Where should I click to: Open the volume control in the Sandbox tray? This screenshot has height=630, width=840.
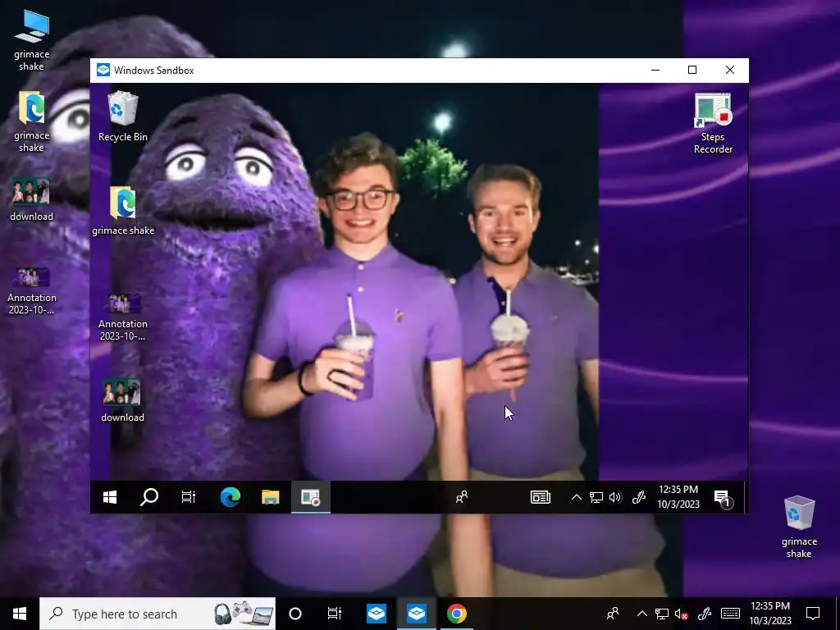click(615, 497)
